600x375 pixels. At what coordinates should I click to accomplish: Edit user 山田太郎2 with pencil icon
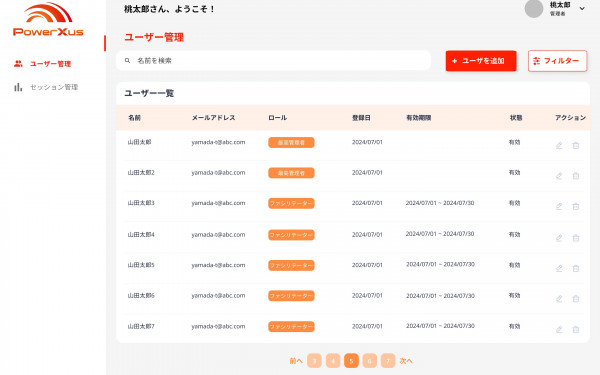(x=559, y=176)
